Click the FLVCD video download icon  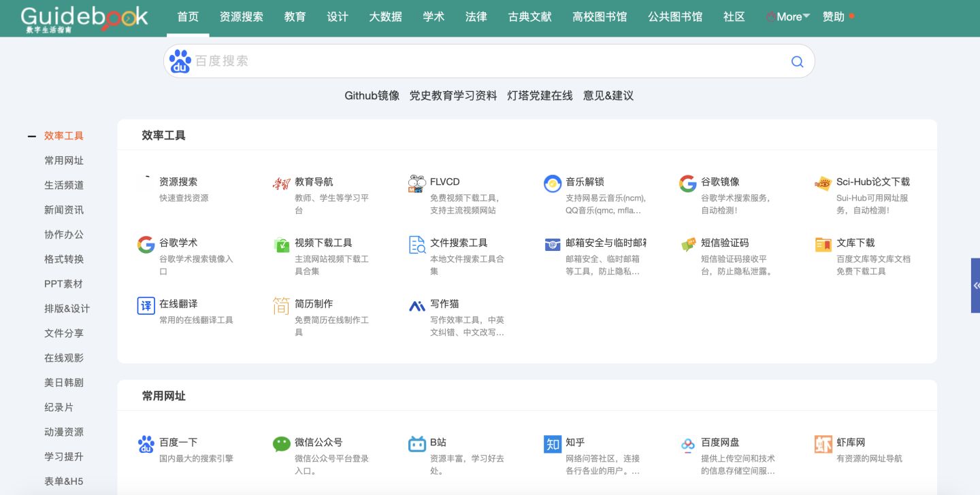[x=416, y=183]
